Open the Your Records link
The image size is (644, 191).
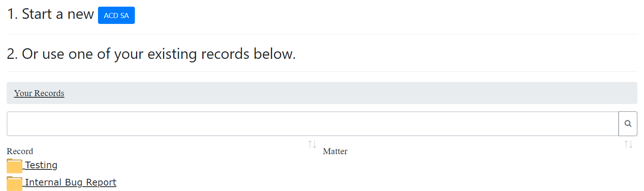point(39,93)
